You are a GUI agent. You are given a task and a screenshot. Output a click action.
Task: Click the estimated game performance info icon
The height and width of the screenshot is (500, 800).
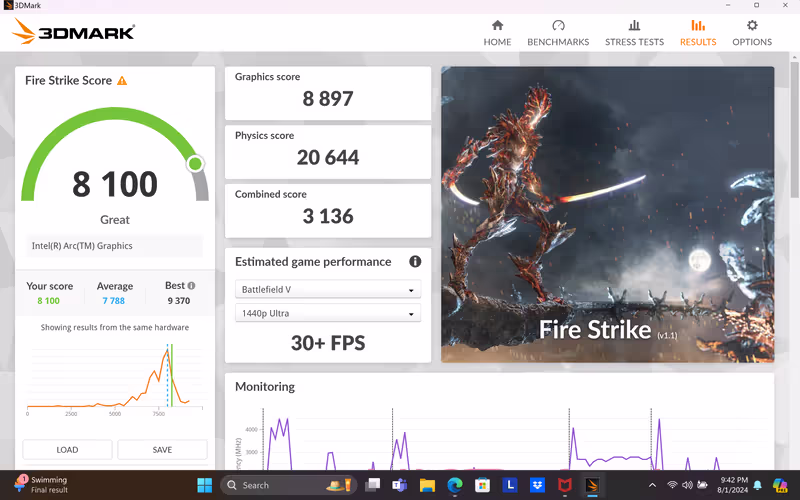(x=415, y=262)
